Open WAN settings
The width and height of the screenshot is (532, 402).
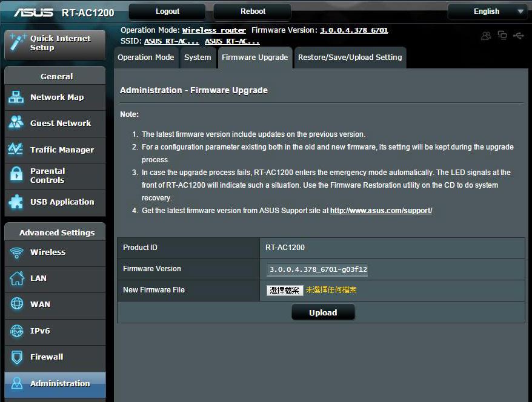(55, 305)
